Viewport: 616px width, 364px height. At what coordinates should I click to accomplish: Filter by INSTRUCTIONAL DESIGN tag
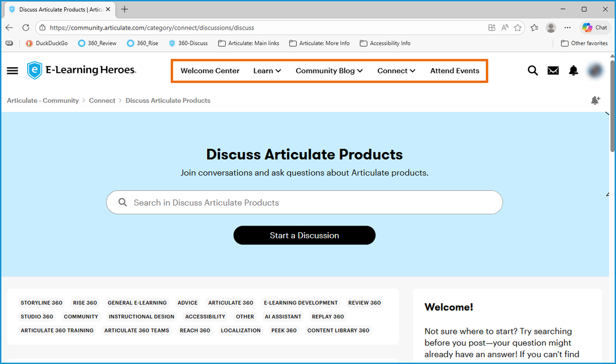[x=141, y=317]
